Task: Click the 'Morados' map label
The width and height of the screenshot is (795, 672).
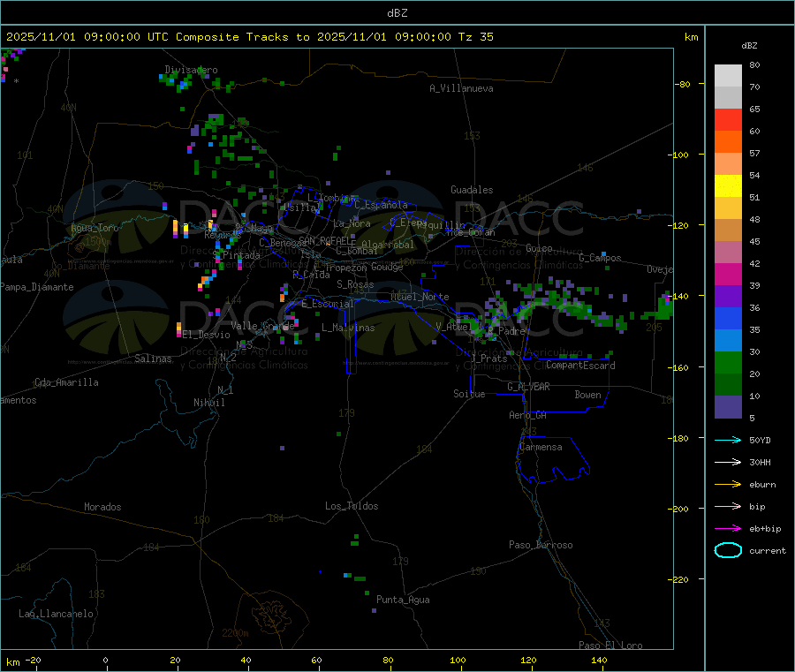Action: [103, 507]
